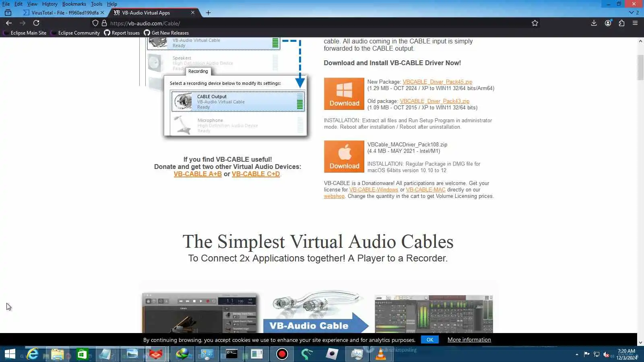Screen dimensions: 644x362
Task: Open the Tools menu
Action: [97, 4]
